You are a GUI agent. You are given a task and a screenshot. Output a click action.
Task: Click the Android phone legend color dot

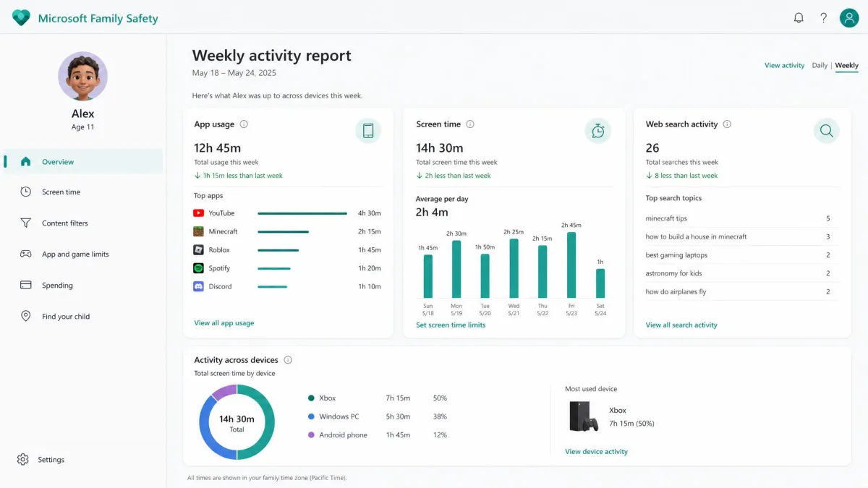pos(311,435)
